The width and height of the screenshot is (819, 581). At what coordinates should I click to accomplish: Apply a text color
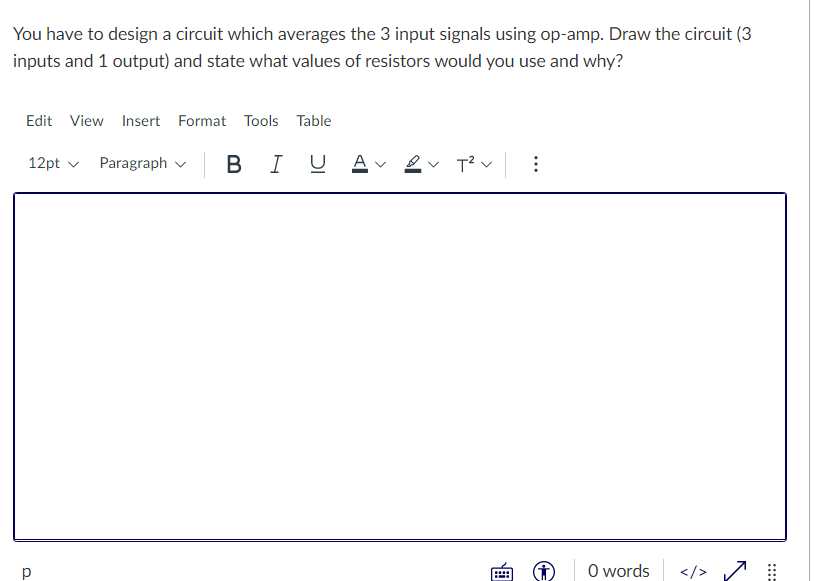pyautogui.click(x=360, y=164)
